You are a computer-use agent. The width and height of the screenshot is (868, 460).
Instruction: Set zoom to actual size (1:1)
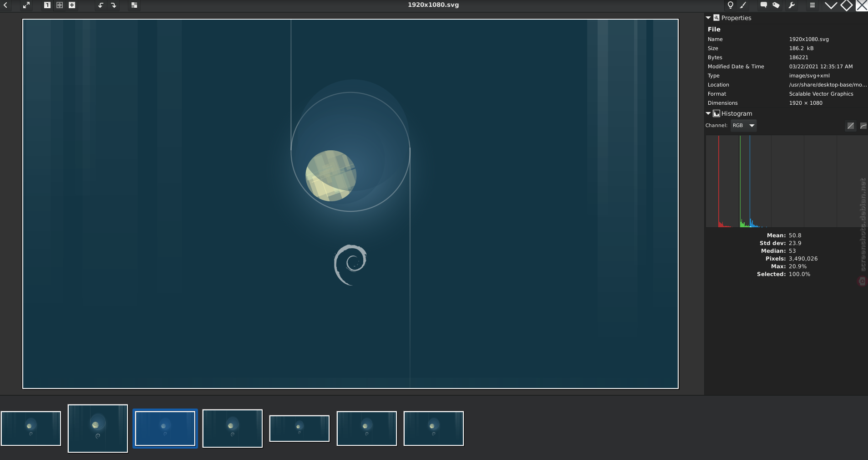point(47,5)
